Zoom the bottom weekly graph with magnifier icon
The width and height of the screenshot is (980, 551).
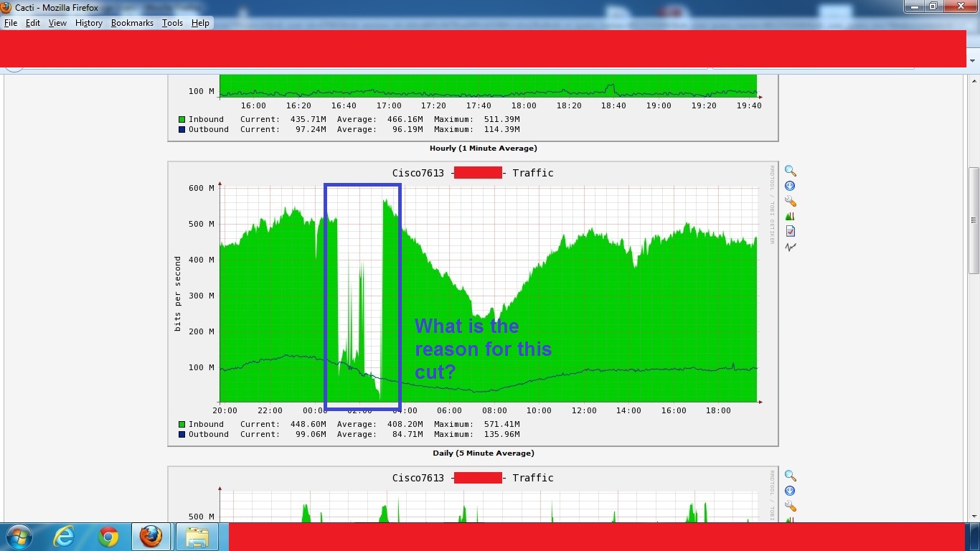pyautogui.click(x=790, y=476)
